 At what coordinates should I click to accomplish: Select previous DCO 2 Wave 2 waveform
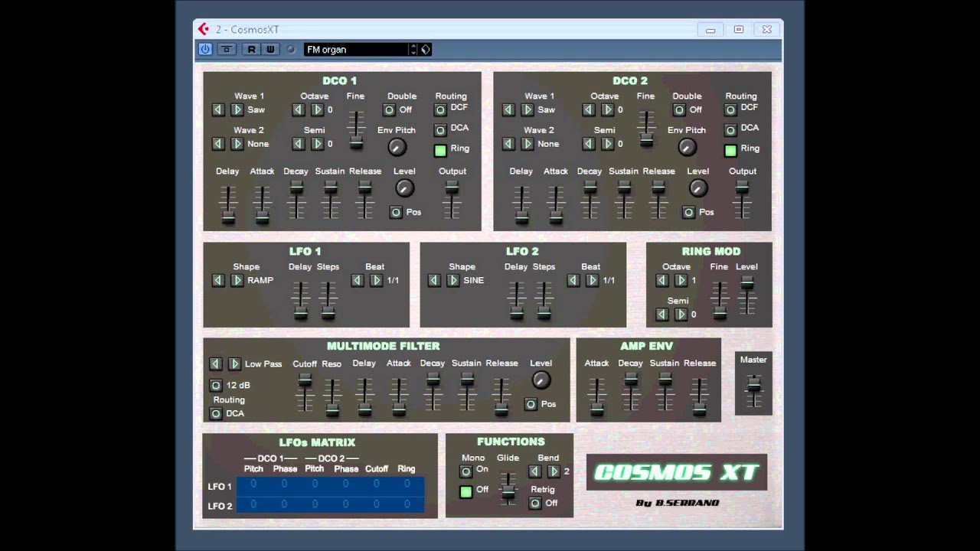[x=508, y=144]
